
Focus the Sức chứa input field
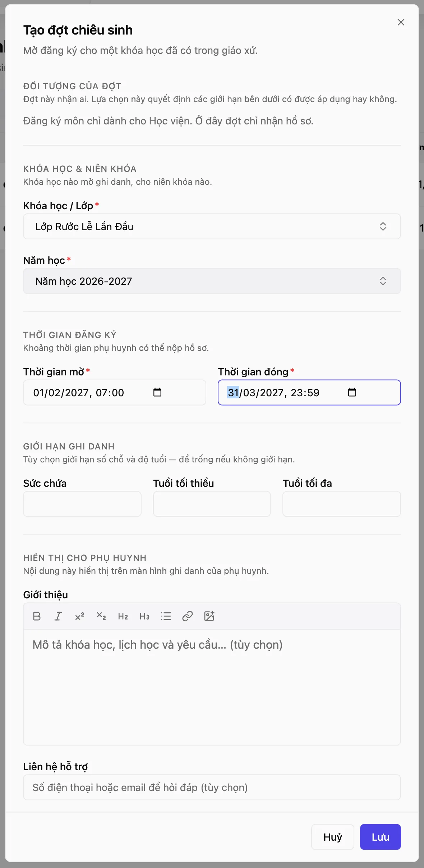pyautogui.click(x=82, y=504)
